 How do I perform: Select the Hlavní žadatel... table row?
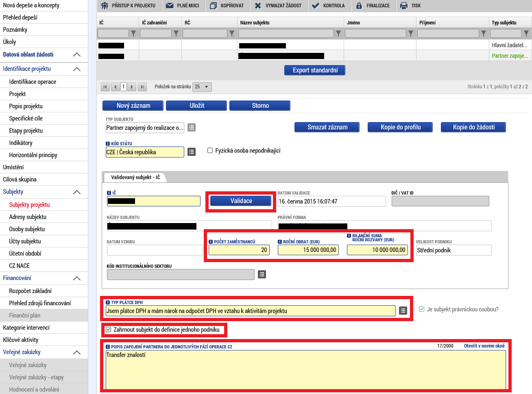coord(314,45)
